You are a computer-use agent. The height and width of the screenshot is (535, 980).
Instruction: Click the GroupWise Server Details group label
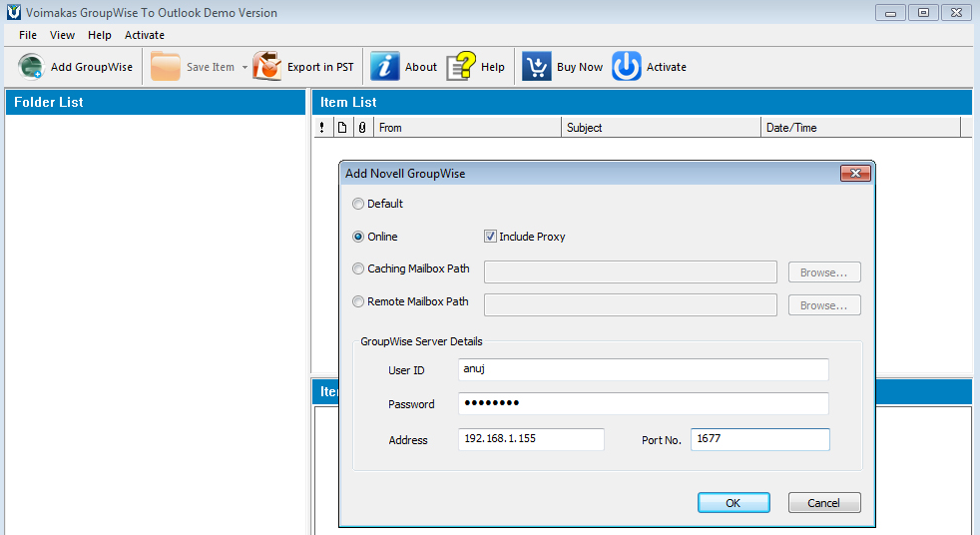[421, 341]
